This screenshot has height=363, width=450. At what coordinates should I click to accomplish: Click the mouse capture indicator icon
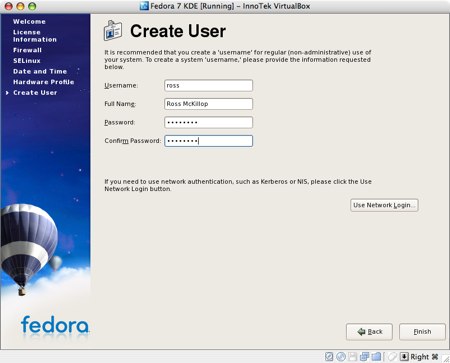click(x=392, y=356)
